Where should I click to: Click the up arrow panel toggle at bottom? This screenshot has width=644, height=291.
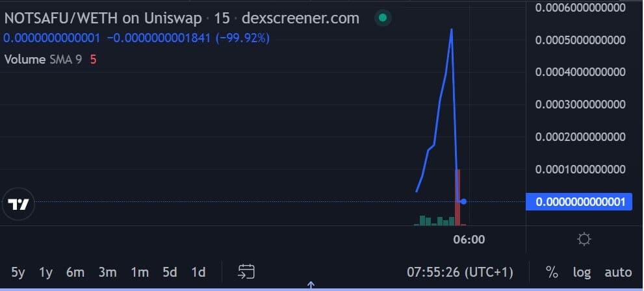[311, 285]
